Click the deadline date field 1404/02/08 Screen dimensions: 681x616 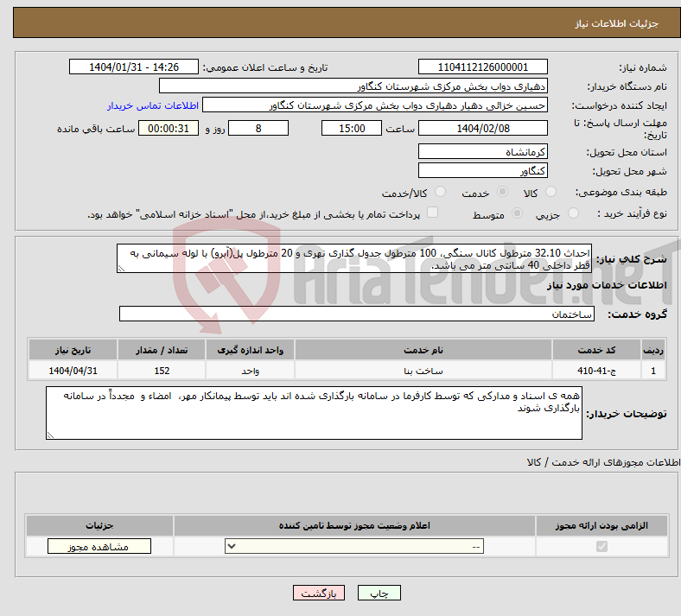482,129
